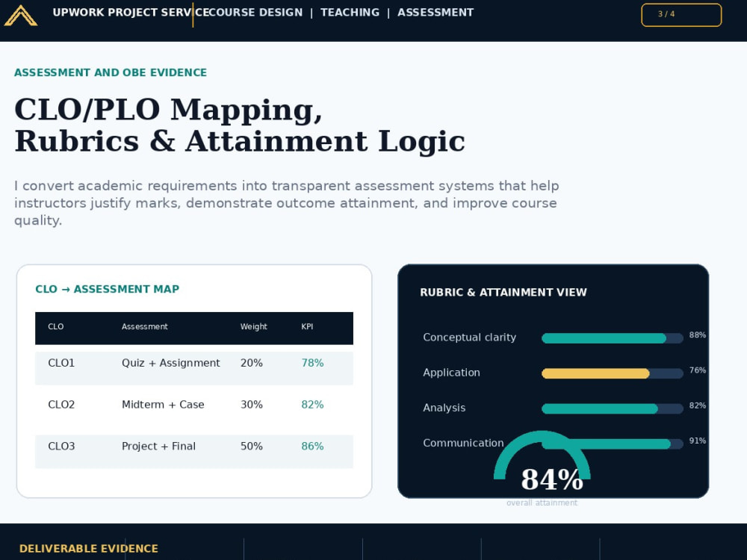Screen dimensions: 747x560
Task: Click Midterm + Case cell
Action: (163, 405)
